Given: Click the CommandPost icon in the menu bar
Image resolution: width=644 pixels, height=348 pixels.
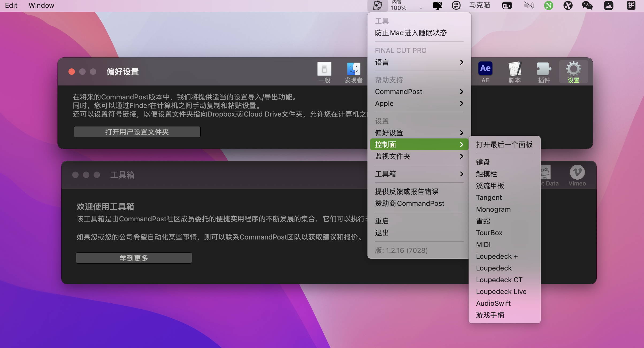Looking at the screenshot, I should coord(378,5).
